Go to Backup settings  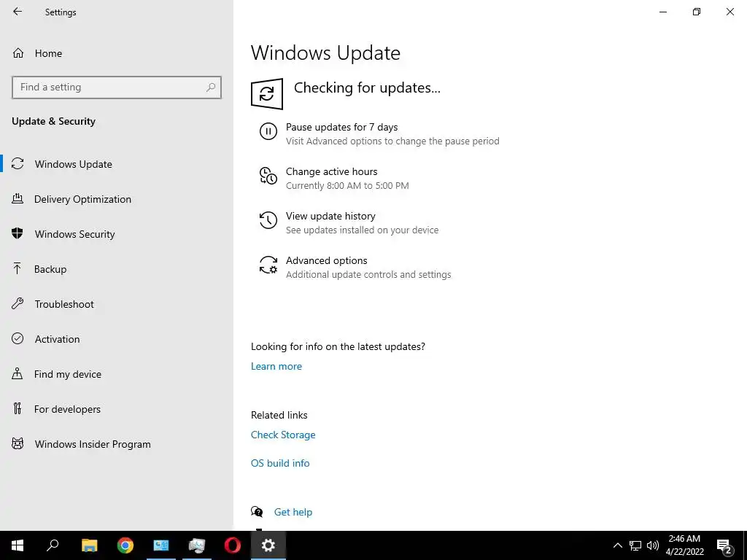[117, 269]
